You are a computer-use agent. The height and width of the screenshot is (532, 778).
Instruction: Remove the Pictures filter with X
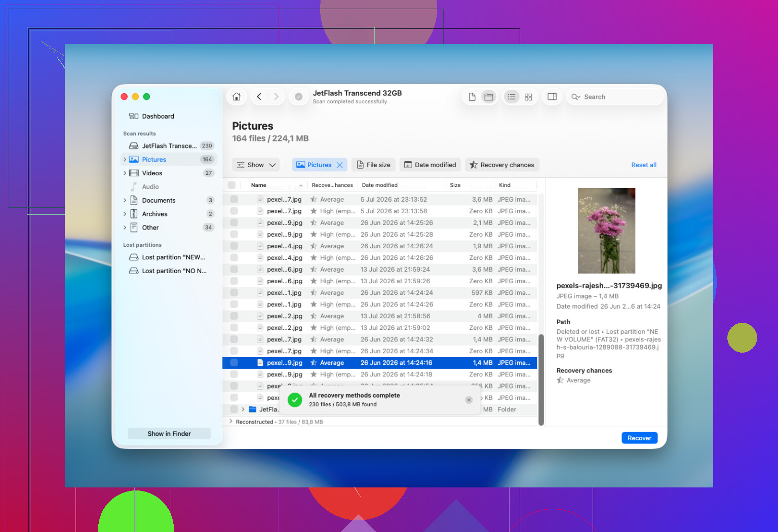click(340, 165)
